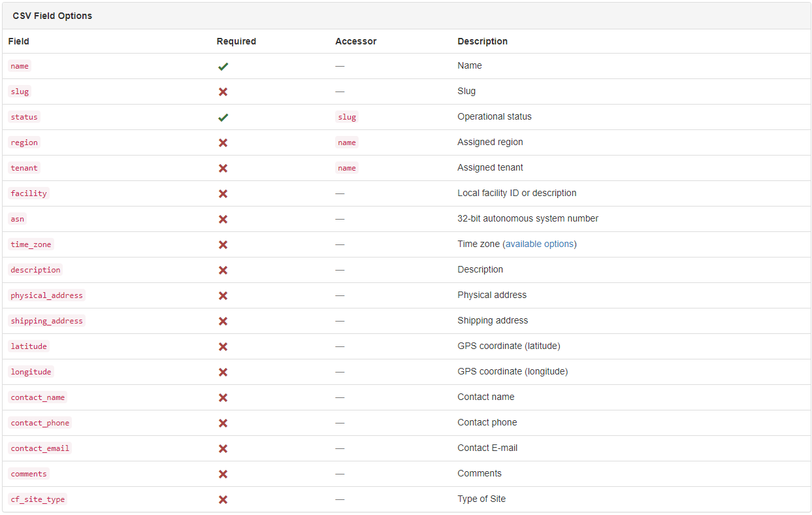Click the red X in latitude row

click(x=223, y=347)
